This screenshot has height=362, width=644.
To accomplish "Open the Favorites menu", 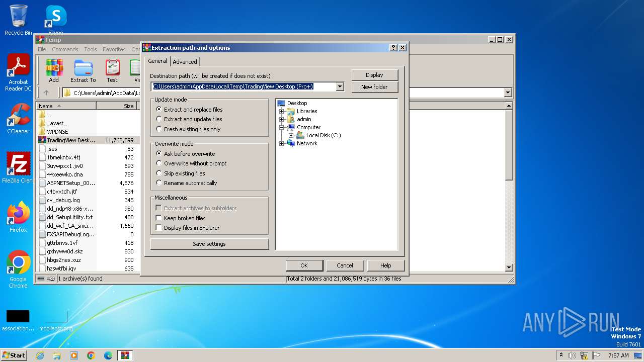I will click(114, 49).
